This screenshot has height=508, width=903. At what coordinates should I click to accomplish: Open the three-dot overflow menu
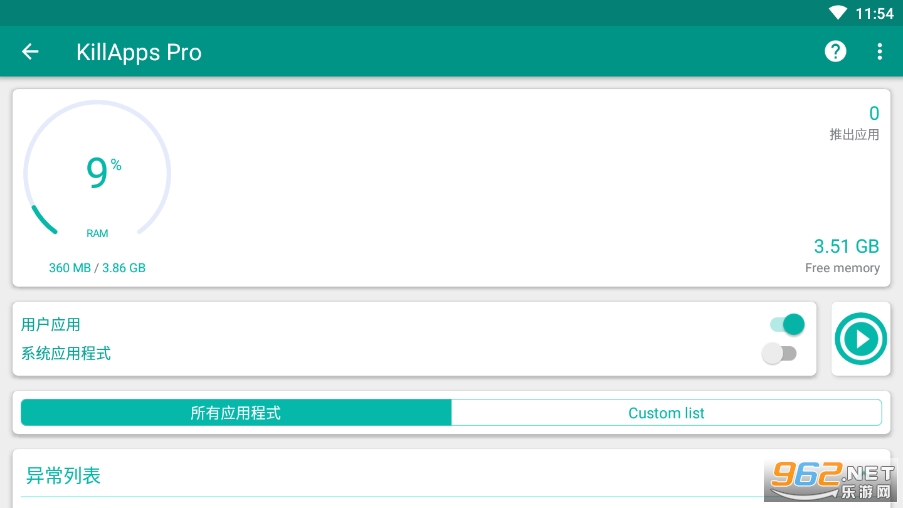(879, 52)
